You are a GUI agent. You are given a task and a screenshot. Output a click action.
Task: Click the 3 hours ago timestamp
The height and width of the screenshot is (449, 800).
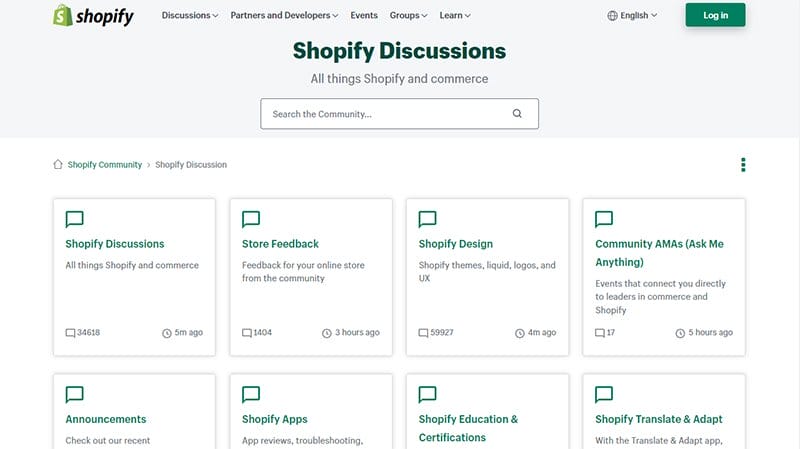357,332
